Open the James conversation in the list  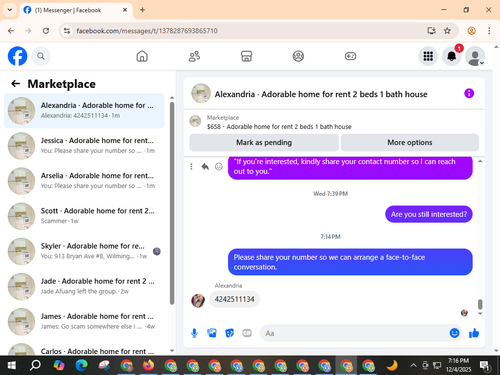pos(84,322)
